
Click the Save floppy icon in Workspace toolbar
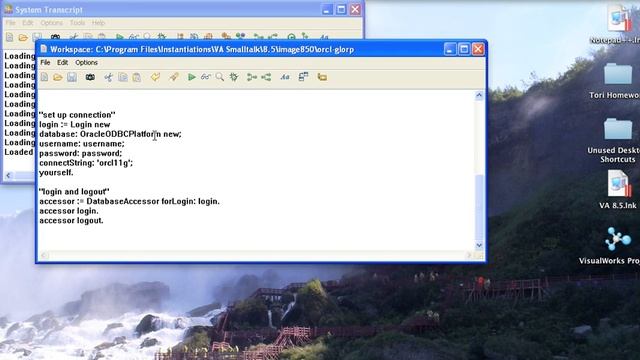tap(72, 77)
